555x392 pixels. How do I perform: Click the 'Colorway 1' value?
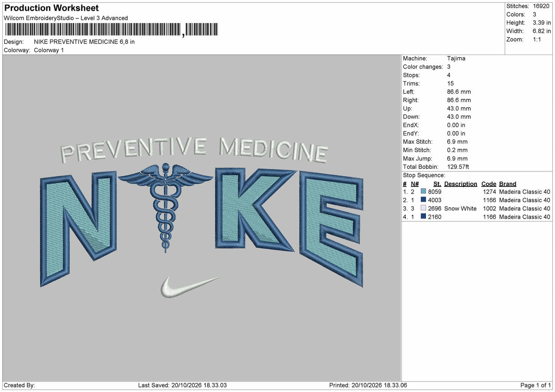49,50
